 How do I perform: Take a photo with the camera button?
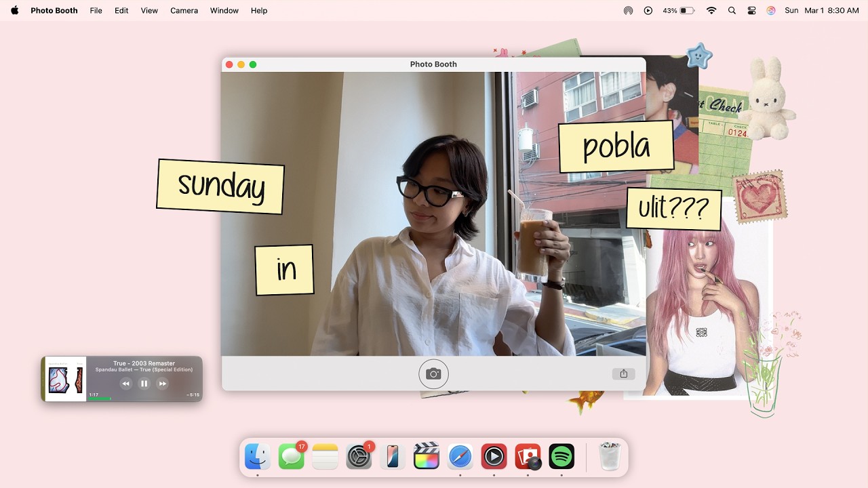point(433,373)
